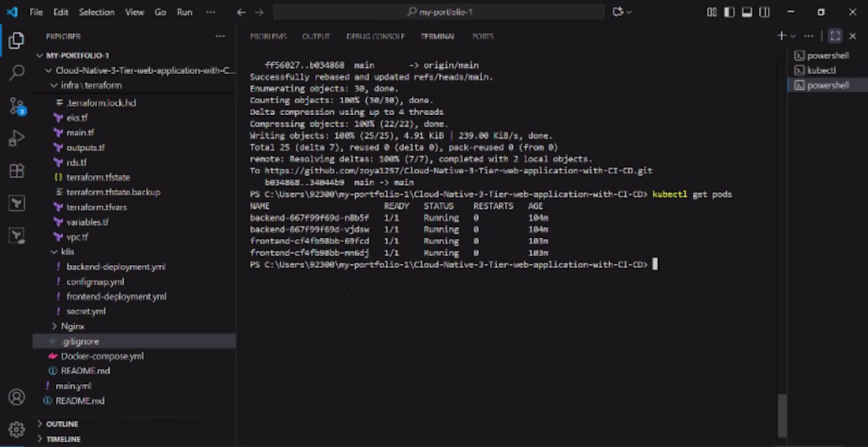868x447 pixels.
Task: Go forward with the right arrow
Action: click(x=259, y=12)
